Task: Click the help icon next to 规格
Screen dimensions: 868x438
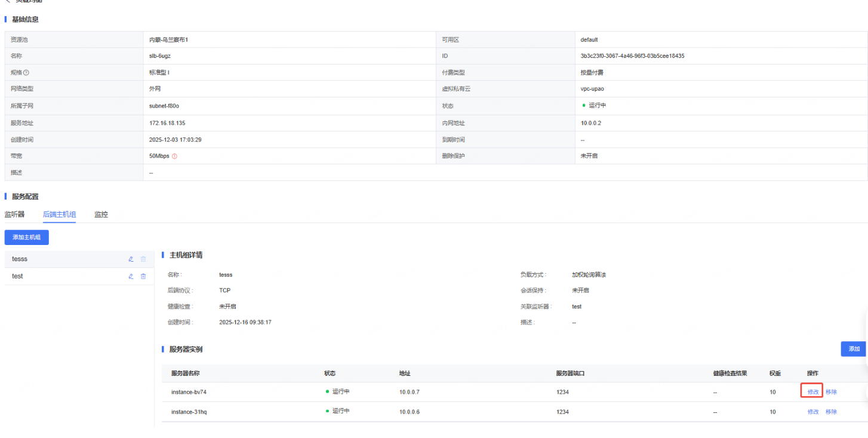Action: (x=26, y=73)
